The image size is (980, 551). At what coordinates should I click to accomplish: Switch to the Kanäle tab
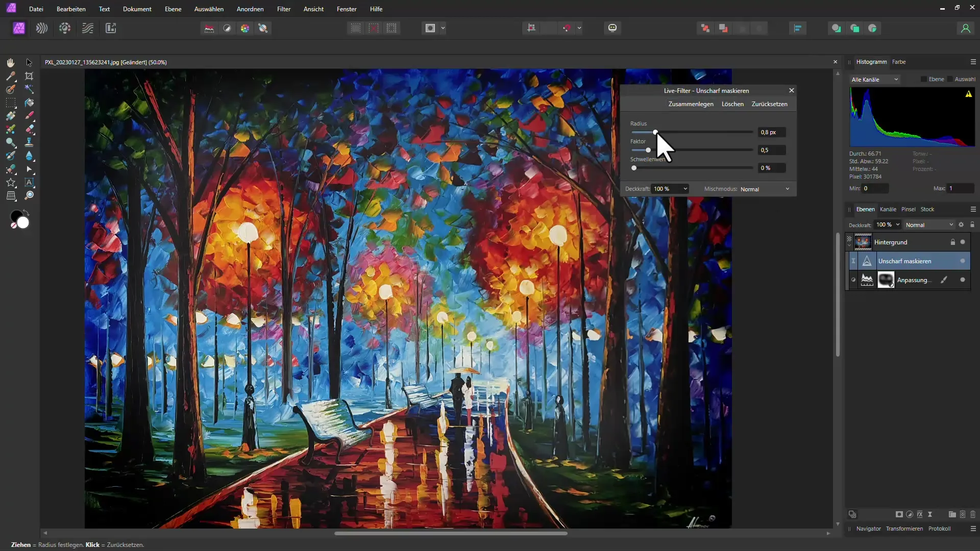[888, 209]
